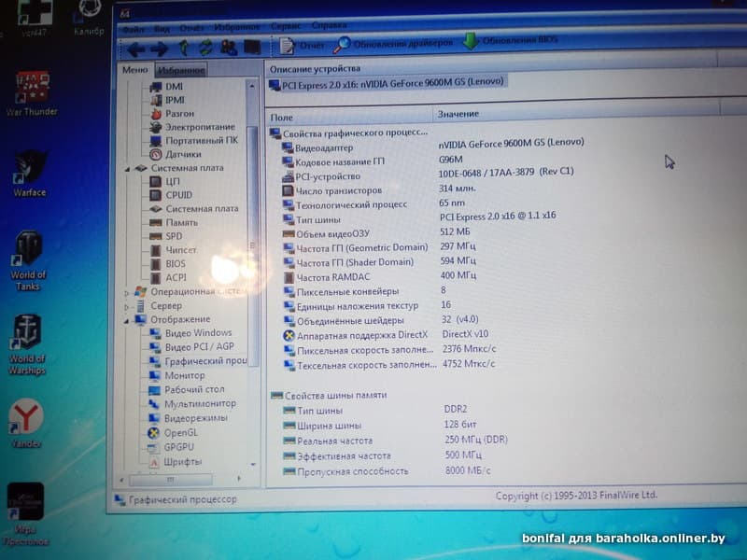
Task: Select Мультимонитор tree item
Action: (192, 404)
